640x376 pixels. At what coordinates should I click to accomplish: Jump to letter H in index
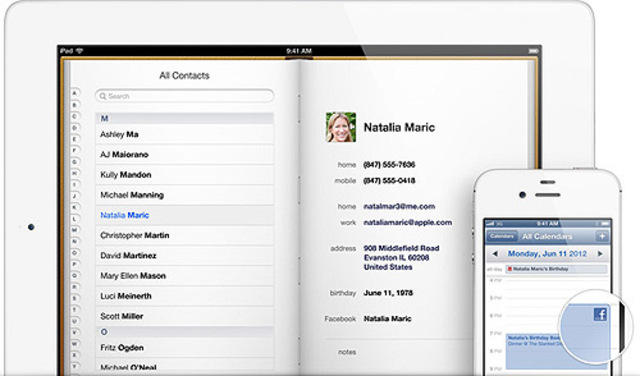click(75, 173)
